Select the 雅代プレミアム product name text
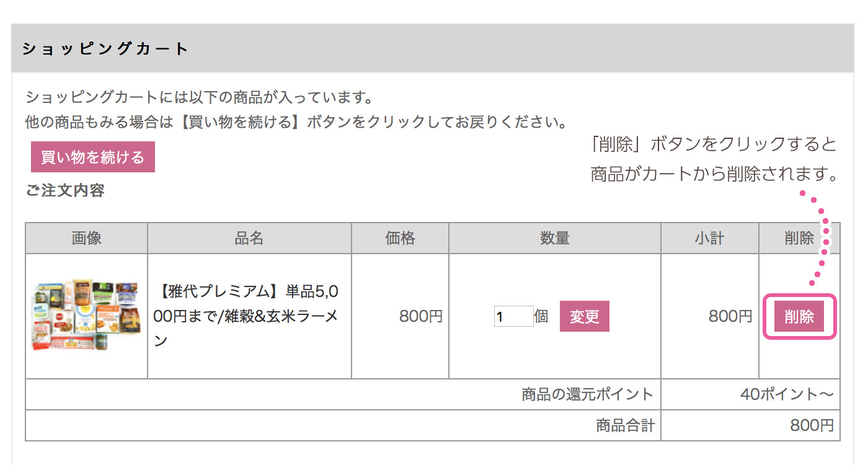Screen dimensions: 868x465 click(x=249, y=316)
